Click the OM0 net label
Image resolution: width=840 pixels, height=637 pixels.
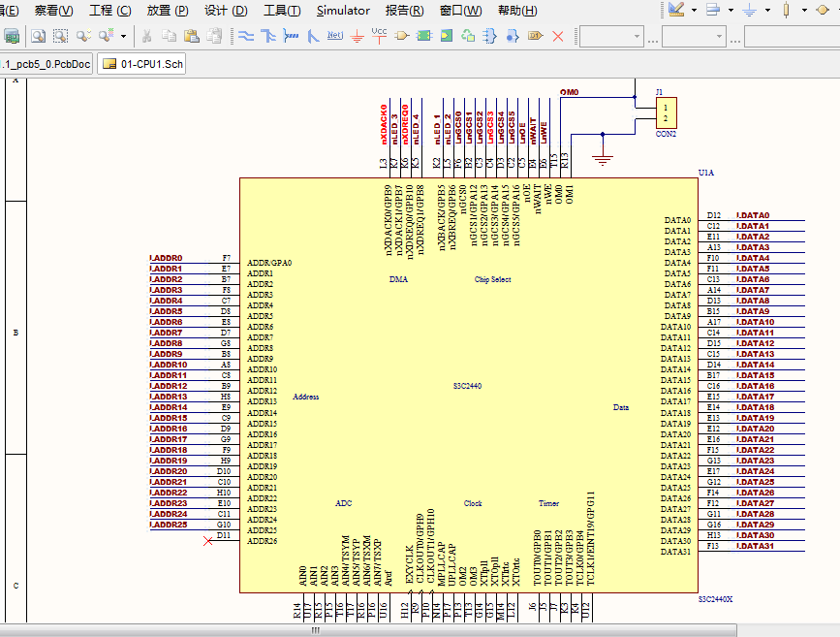570,92
